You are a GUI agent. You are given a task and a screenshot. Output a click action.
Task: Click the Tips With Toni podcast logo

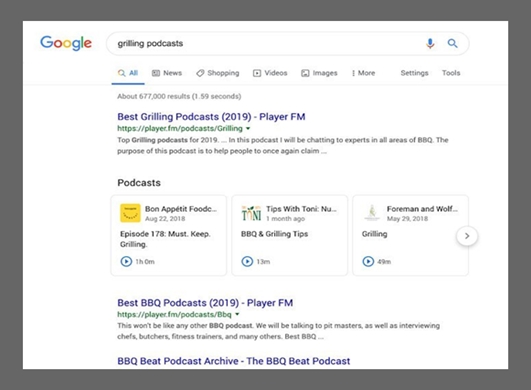coord(251,213)
